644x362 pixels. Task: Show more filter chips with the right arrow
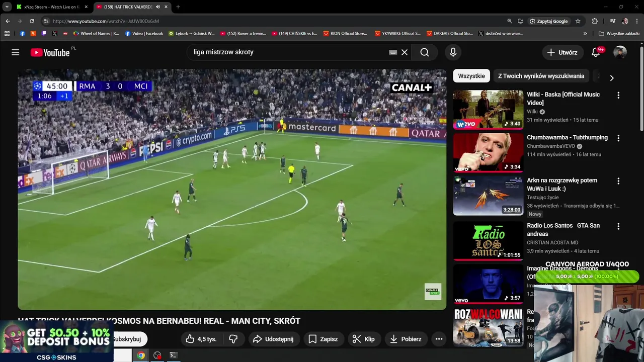612,78
